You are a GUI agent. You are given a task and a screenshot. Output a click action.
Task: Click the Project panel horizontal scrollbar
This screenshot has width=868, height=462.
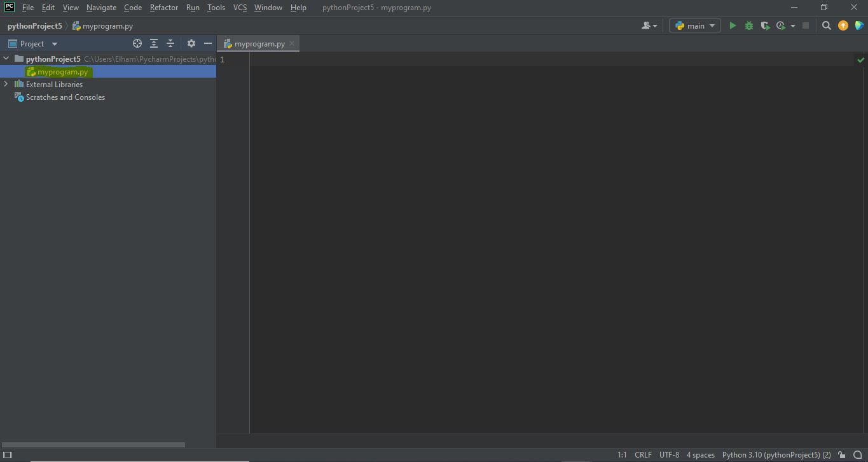(93, 445)
